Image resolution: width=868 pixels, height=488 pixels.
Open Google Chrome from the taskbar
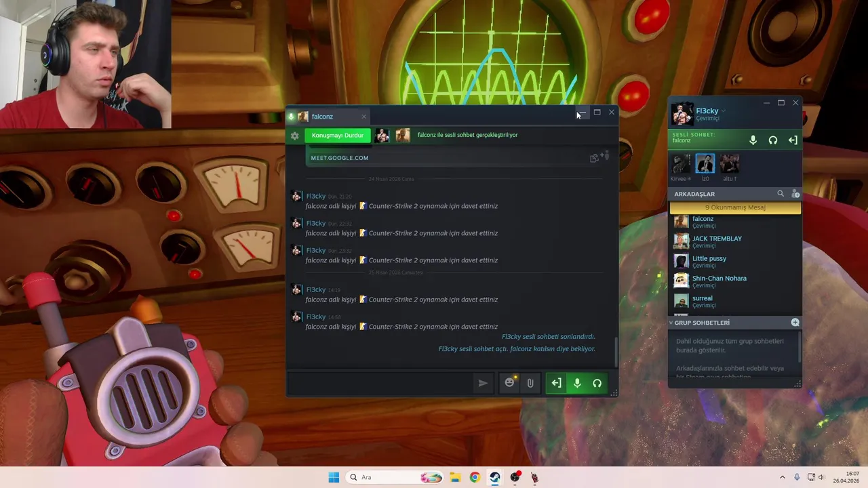coord(475,477)
